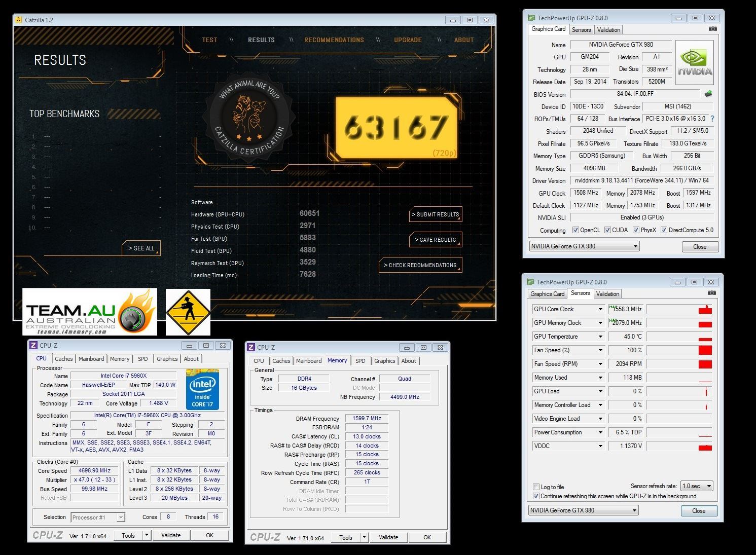Enable the Log to file checkbox
This screenshot has width=756, height=555.
[536, 487]
